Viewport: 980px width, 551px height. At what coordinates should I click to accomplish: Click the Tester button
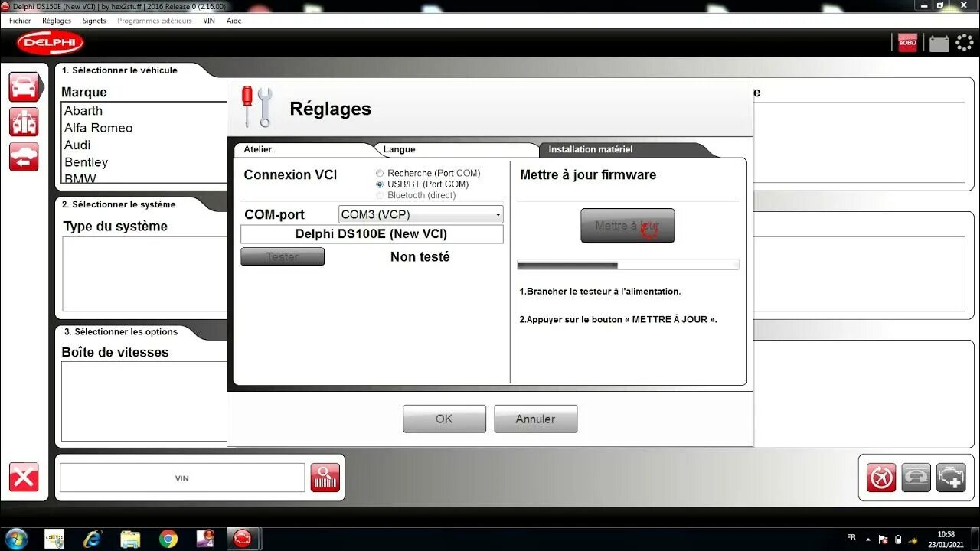coord(283,256)
